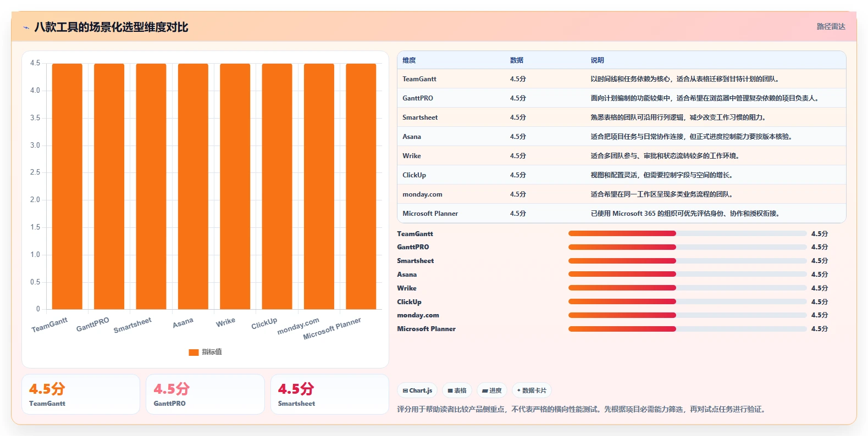Click the Chart.js tag chip
Viewport: 868px width, 436px height.
point(417,390)
